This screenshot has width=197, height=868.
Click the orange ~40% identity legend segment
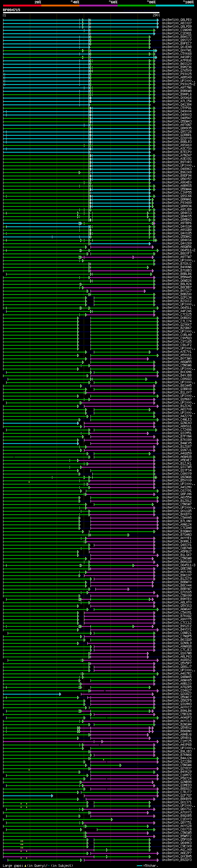(x=60, y=6)
